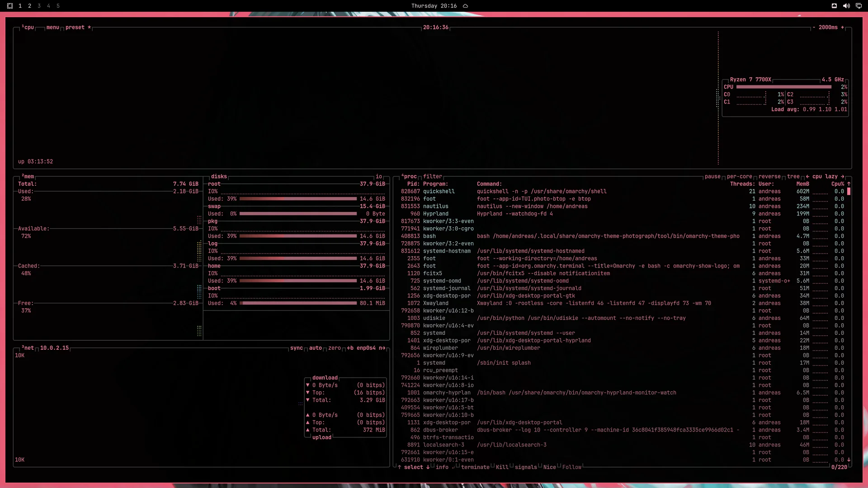Open the signals list for process

[x=526, y=467]
